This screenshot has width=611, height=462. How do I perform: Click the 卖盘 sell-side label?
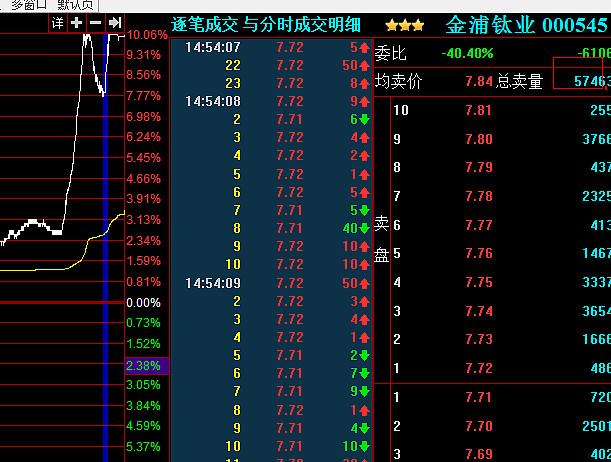(x=381, y=240)
